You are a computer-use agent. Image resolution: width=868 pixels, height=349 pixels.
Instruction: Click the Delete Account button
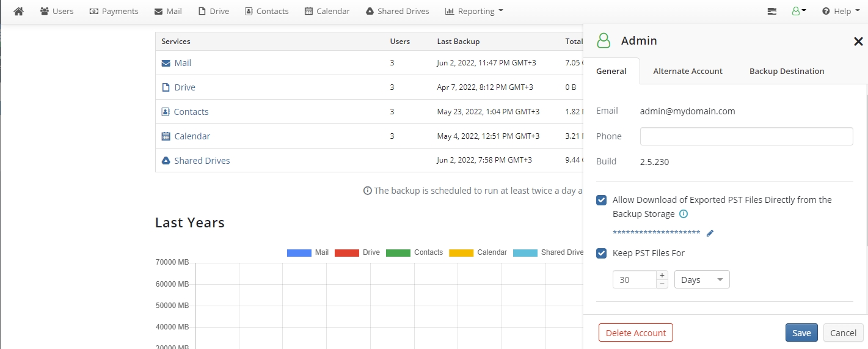point(635,333)
